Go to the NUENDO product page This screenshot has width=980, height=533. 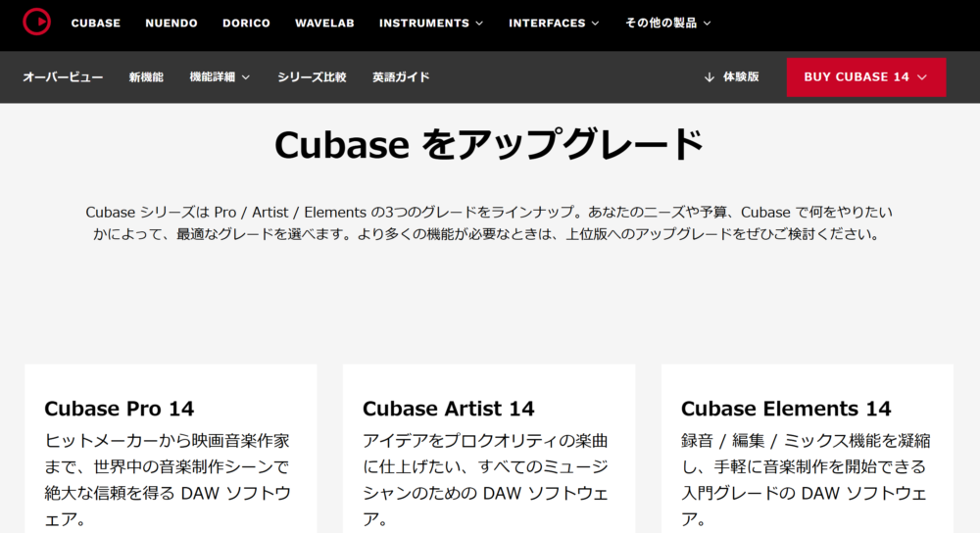pyautogui.click(x=171, y=24)
